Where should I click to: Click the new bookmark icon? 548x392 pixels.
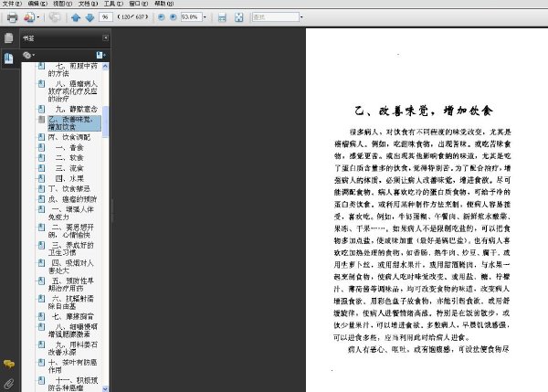tap(100, 55)
